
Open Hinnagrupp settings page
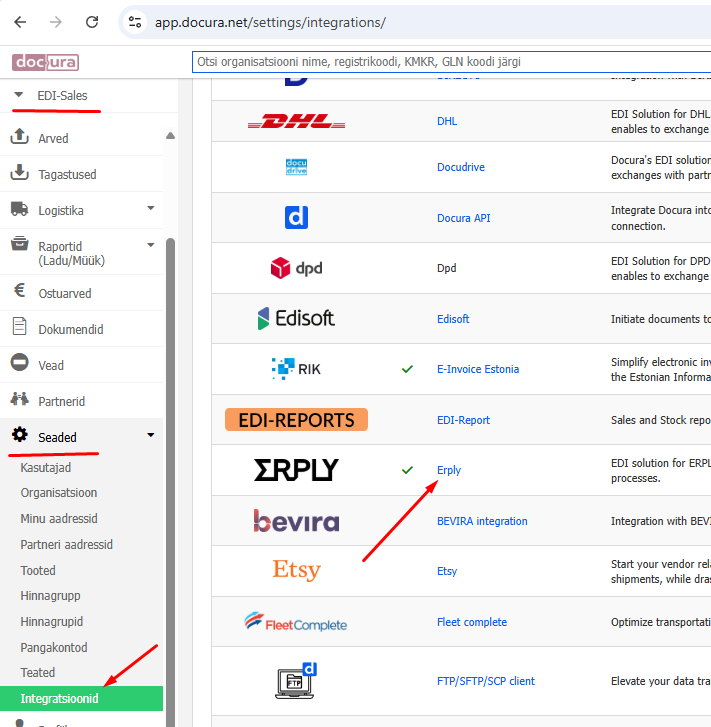point(50,596)
